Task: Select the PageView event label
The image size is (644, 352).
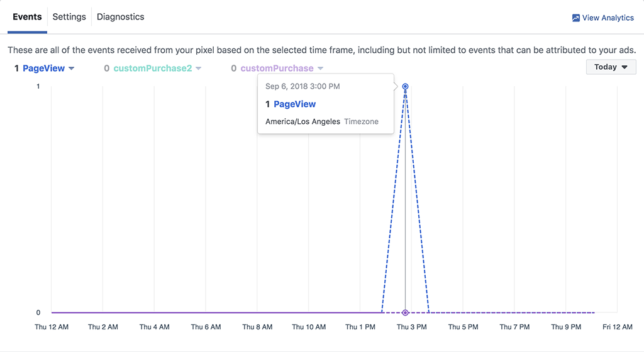Action: pos(43,68)
